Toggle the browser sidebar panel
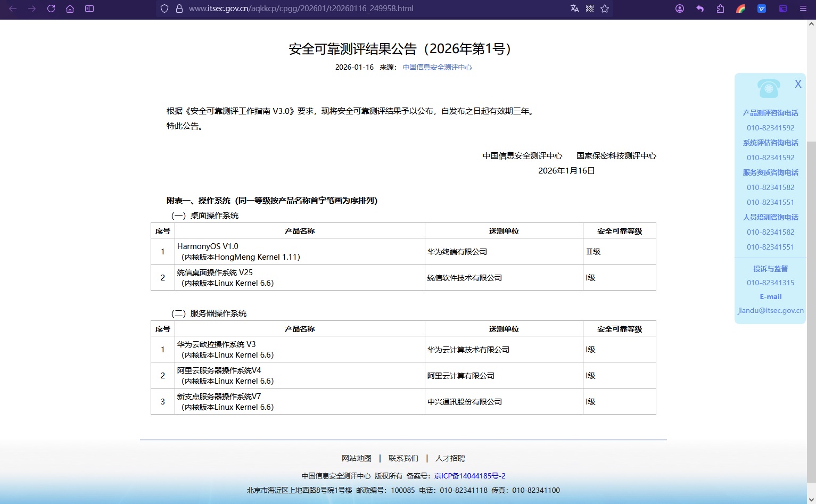This screenshot has height=504, width=816. coord(89,9)
